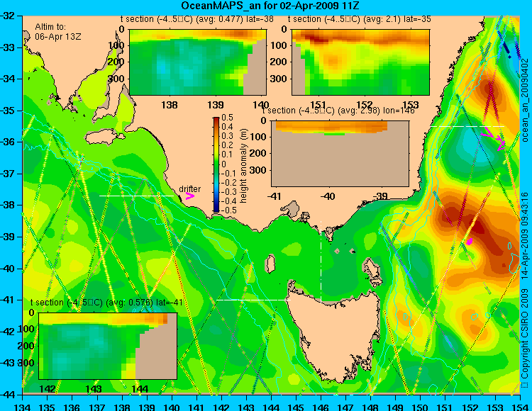Click the 143 axis label in the lat=-41 inset
The image size is (532, 411).
pyautogui.click(x=94, y=388)
